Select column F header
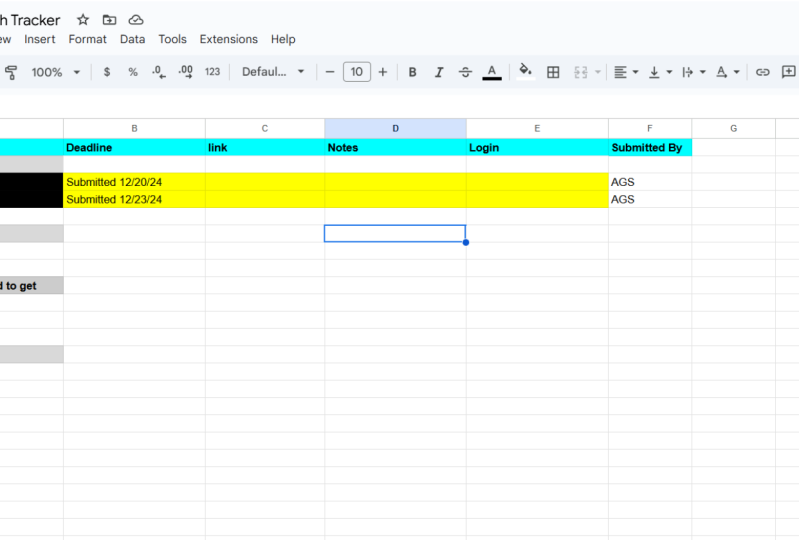 pyautogui.click(x=650, y=128)
